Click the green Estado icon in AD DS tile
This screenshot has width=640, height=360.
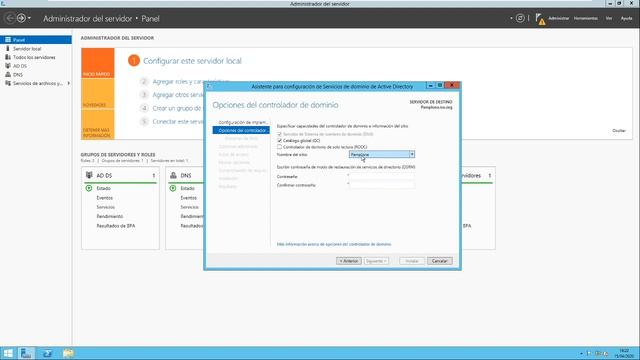tap(89, 188)
